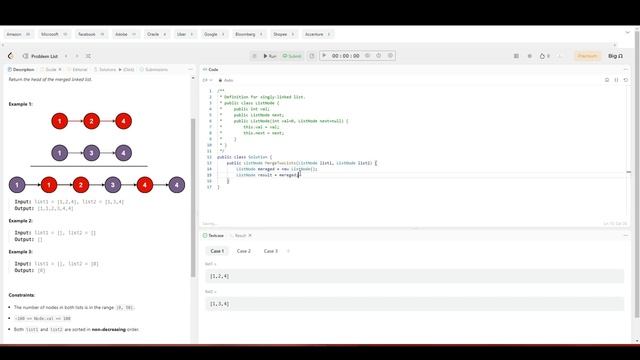Switch to the Editorial tab
640x360 pixels.
[x=77, y=70]
